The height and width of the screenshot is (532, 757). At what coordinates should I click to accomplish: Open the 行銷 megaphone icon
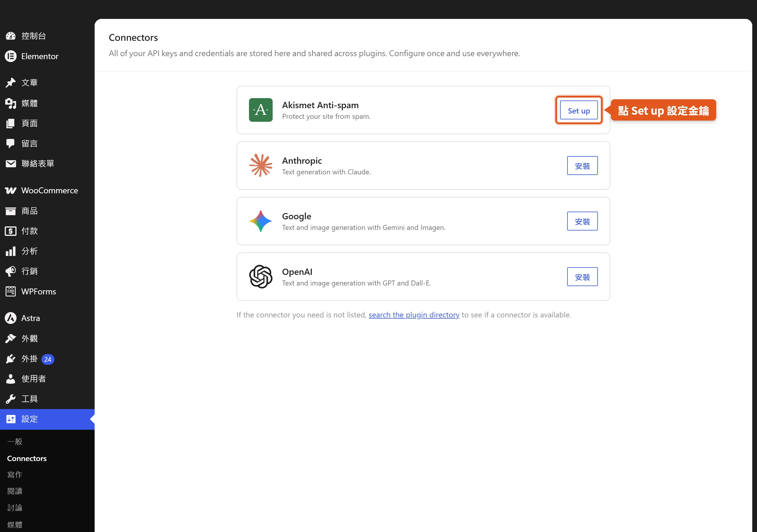pyautogui.click(x=11, y=271)
